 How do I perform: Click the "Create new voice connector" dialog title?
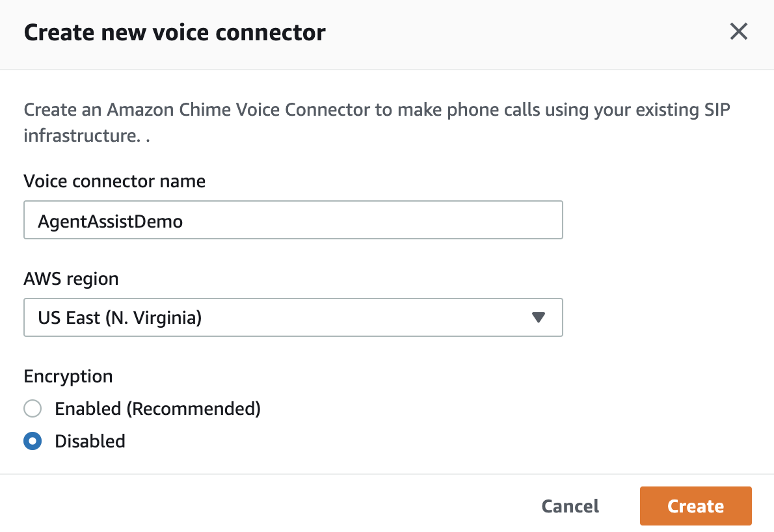pyautogui.click(x=175, y=33)
